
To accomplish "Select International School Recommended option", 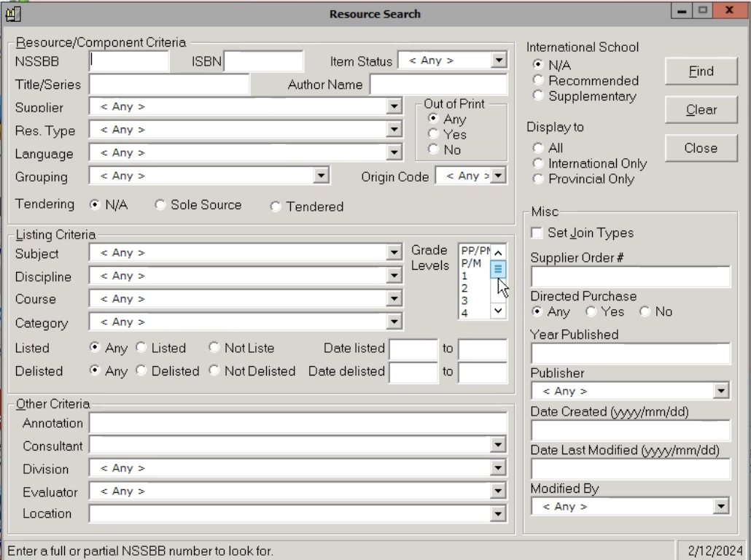I will point(538,80).
